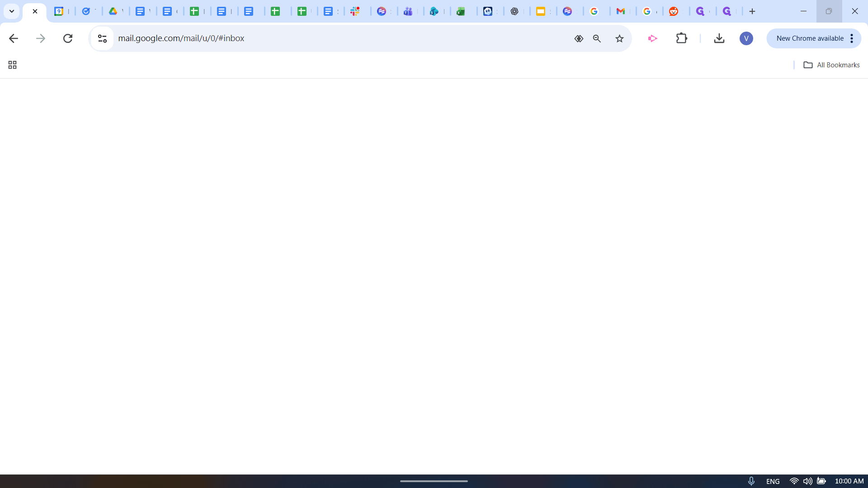The width and height of the screenshot is (868, 488).
Task: Open the Downloads icon
Action: pyautogui.click(x=719, y=38)
